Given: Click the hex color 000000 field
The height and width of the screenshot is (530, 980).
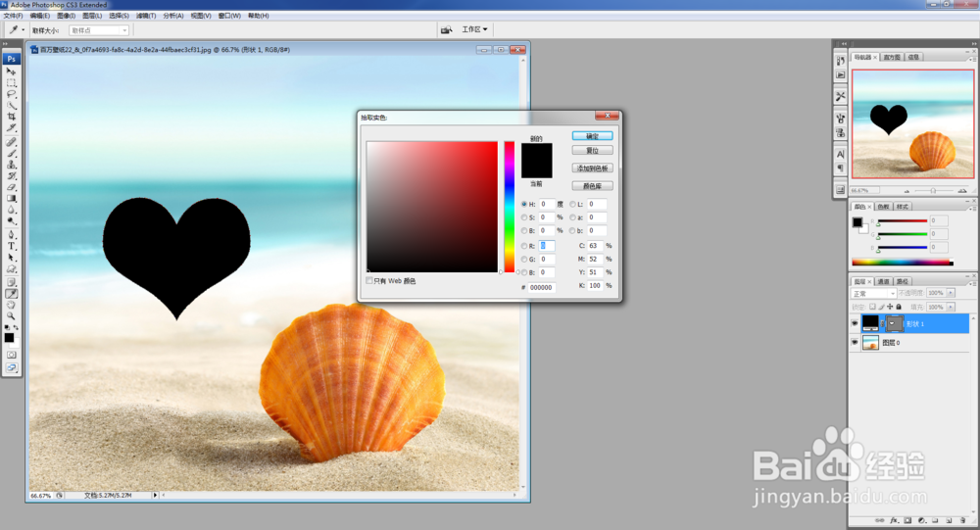Looking at the screenshot, I should (541, 287).
